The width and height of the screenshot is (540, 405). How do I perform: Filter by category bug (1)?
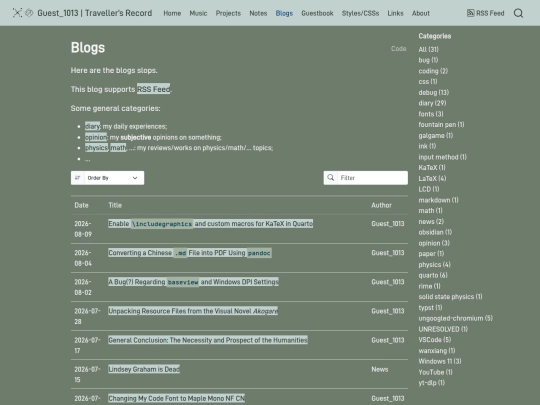tap(428, 60)
